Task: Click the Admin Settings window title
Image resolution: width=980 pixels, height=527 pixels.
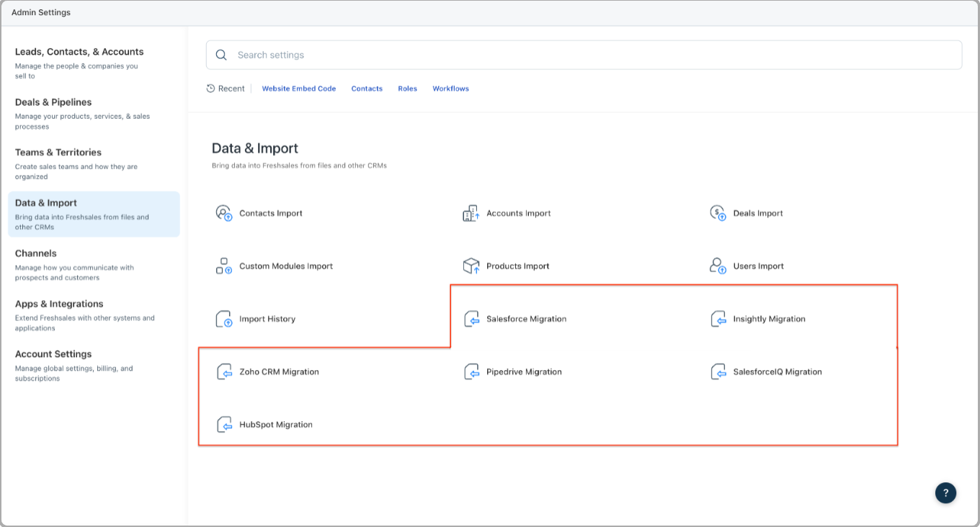Action: [x=41, y=12]
